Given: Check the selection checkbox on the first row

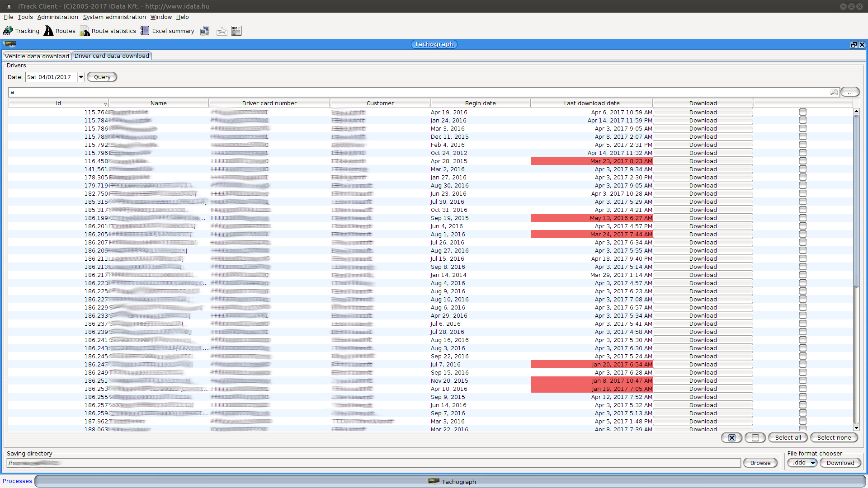Looking at the screenshot, I should [x=802, y=112].
